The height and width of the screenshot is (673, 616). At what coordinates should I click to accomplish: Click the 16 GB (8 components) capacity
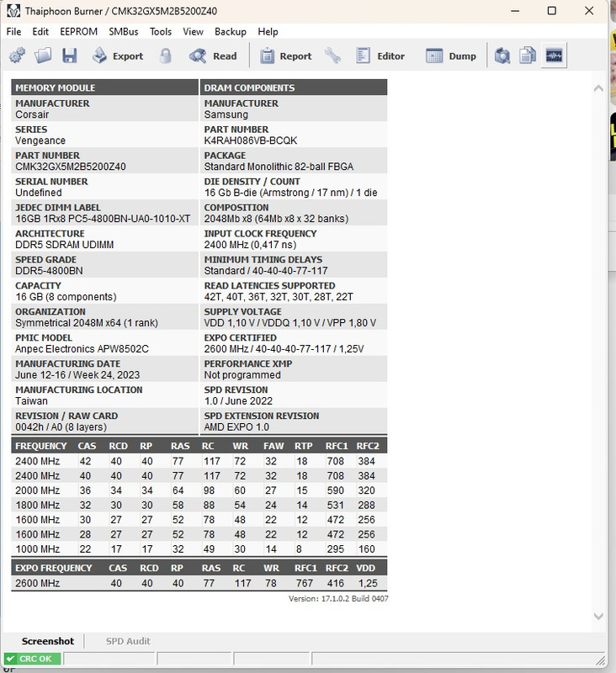tap(66, 297)
